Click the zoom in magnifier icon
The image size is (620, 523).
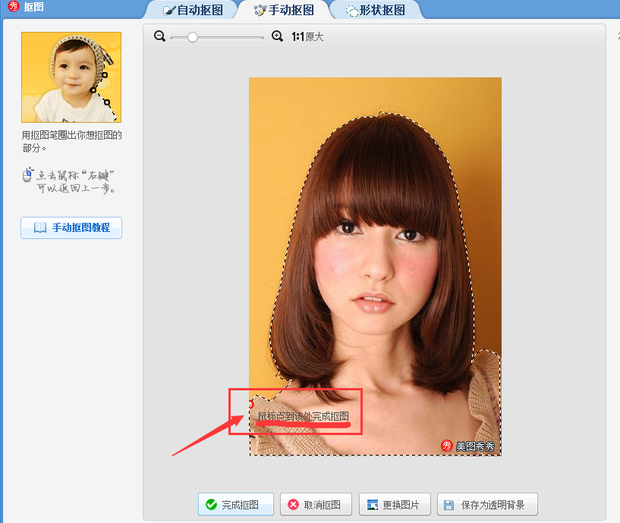pyautogui.click(x=277, y=36)
